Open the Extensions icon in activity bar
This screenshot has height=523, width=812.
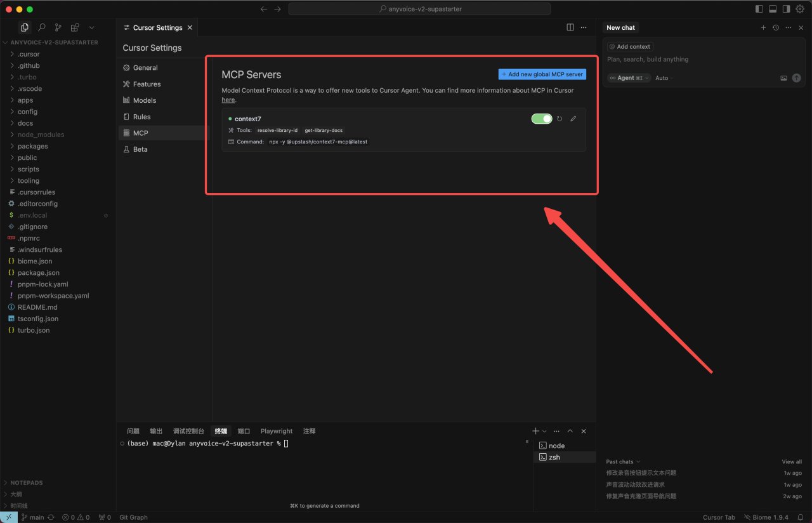75,27
